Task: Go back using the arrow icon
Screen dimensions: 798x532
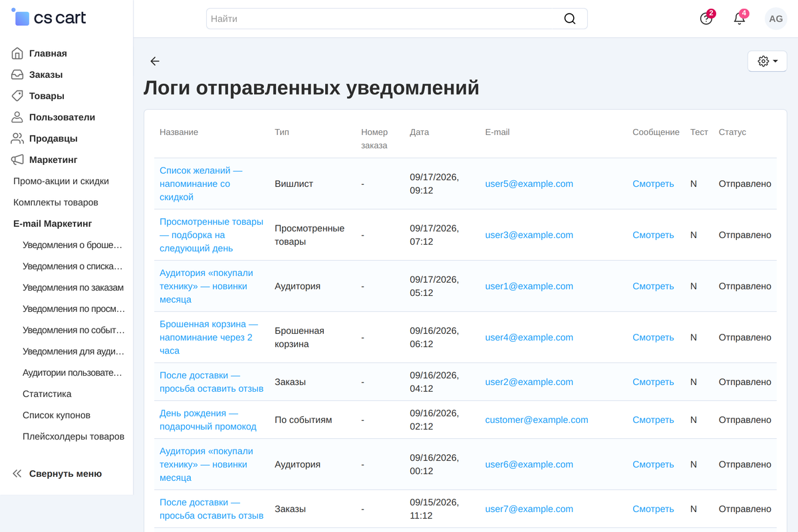Action: point(155,61)
